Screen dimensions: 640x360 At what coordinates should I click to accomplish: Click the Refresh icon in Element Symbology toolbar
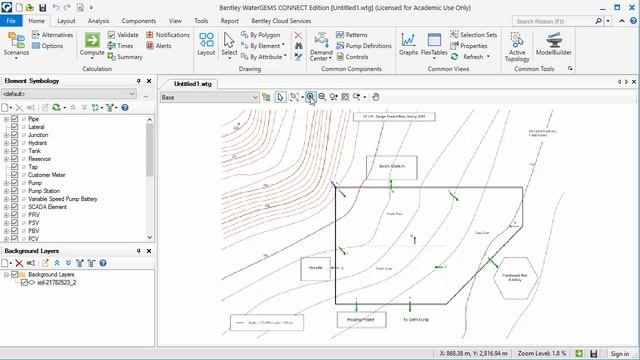pos(56,107)
